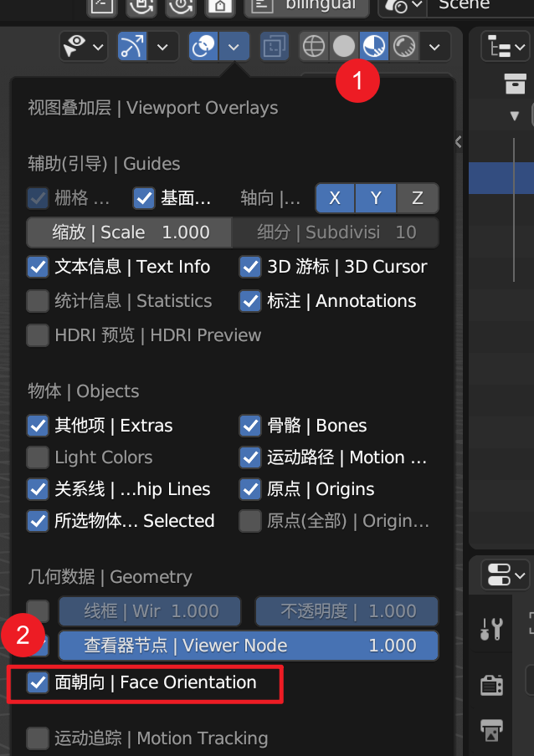Enable the Z axis button
Screen dimensions: 534x756
coord(418,197)
